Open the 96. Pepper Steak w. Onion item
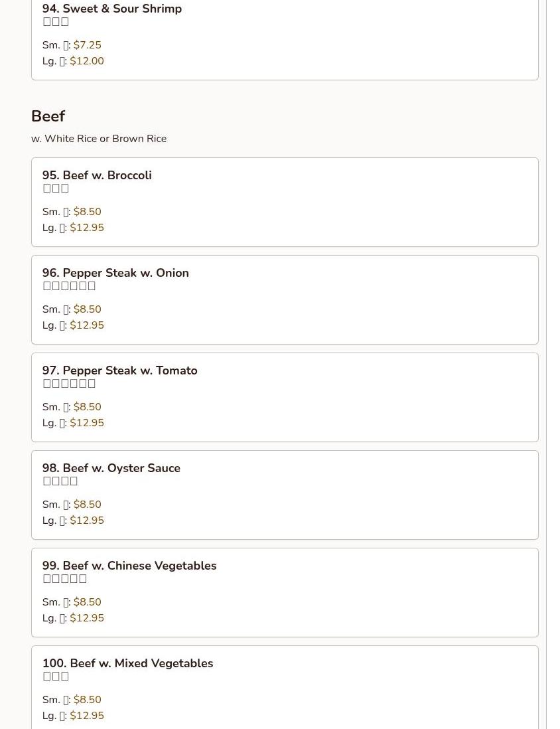This screenshot has width=560, height=729. pyautogui.click(x=115, y=273)
